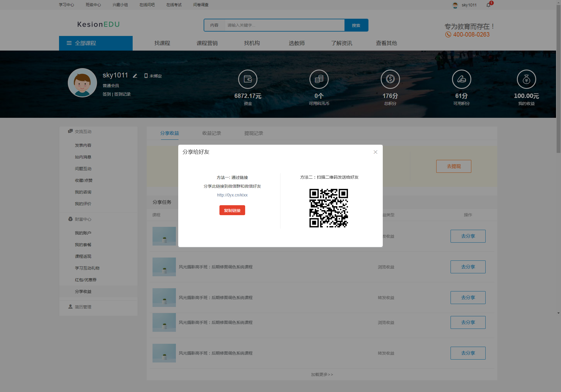Image resolution: width=561 pixels, height=392 pixels.
Task: Switch to the 提现记录 tab
Action: click(254, 133)
